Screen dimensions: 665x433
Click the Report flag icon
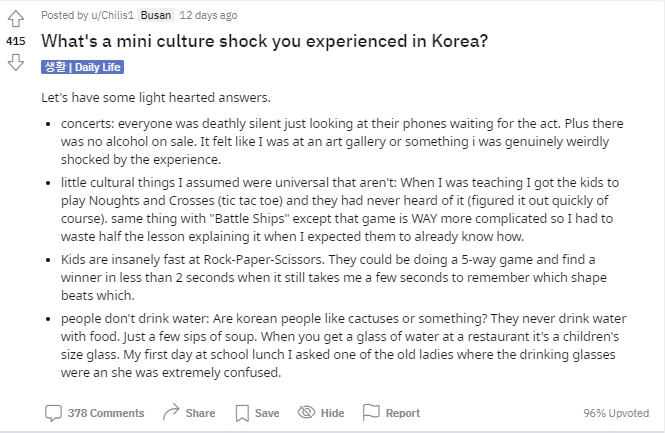(371, 412)
